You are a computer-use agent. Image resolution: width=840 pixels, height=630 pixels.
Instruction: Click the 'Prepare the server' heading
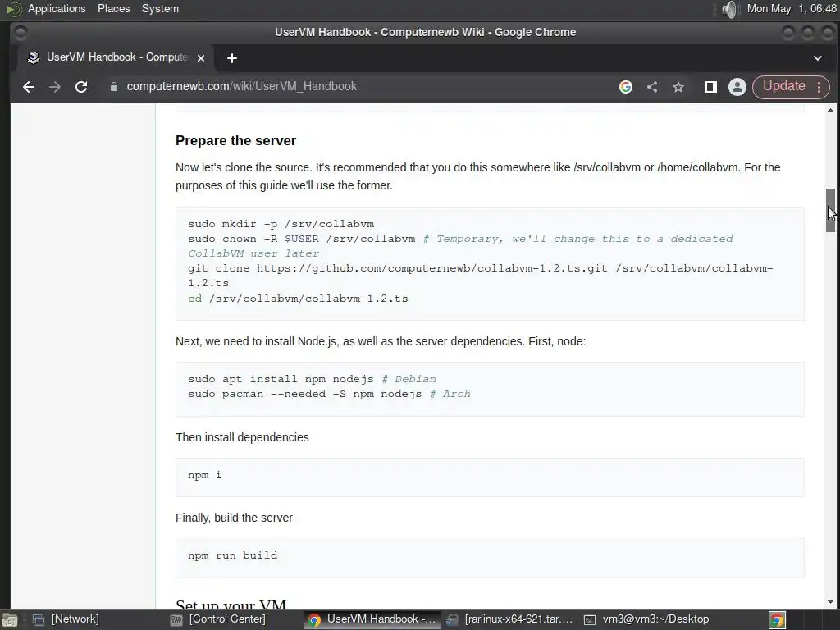235,140
